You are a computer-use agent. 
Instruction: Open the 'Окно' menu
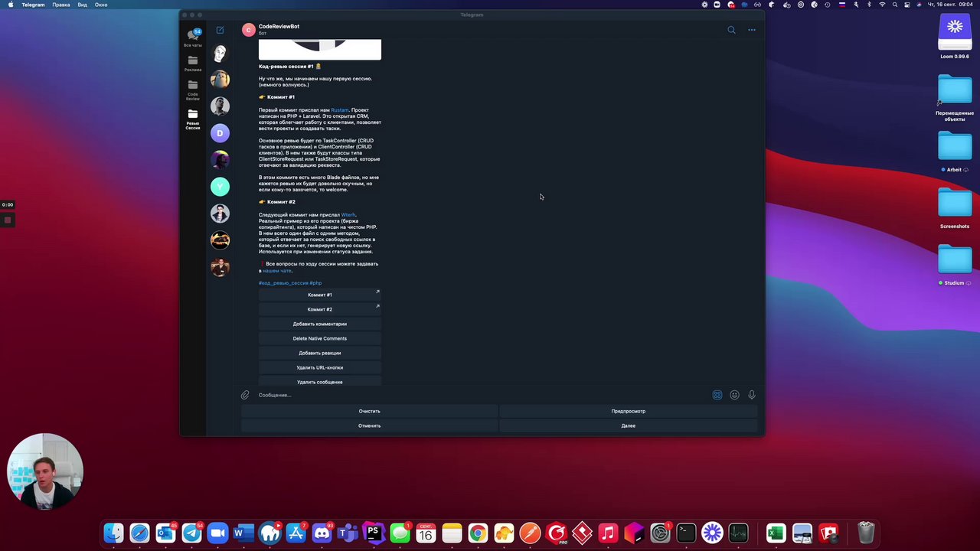(101, 5)
